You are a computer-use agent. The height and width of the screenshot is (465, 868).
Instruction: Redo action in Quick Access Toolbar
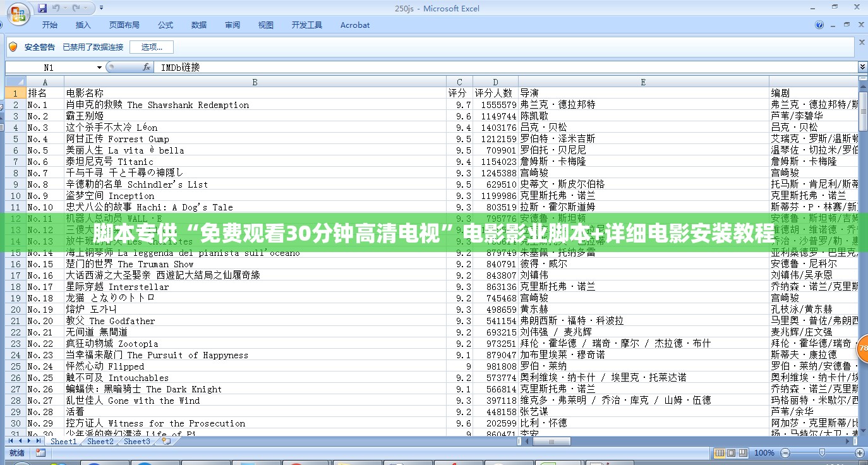pos(76,8)
